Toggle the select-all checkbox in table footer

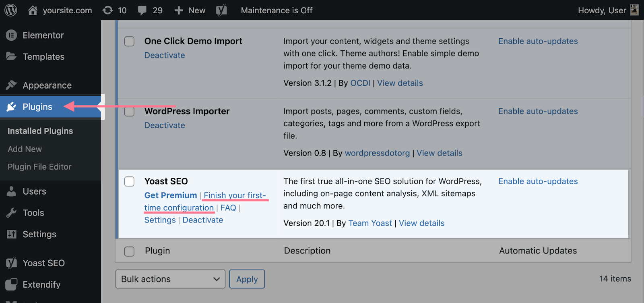pos(129,251)
